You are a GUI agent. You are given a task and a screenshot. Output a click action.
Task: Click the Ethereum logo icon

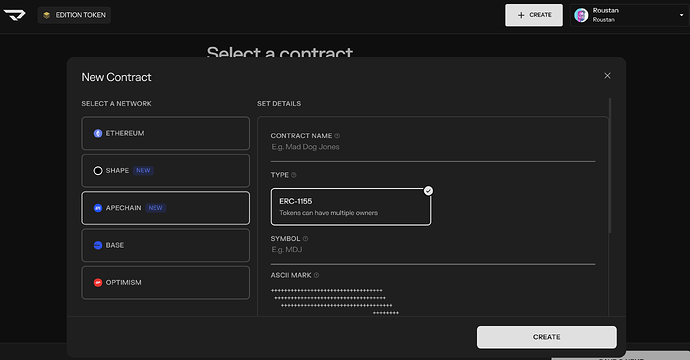(x=98, y=133)
